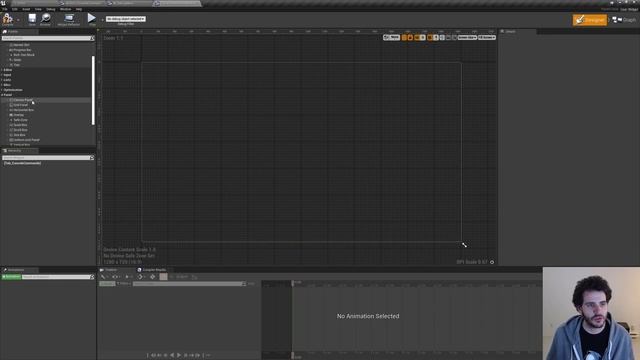Switch to the Designer mode
Screen dimensions: 640x360
pos(589,20)
